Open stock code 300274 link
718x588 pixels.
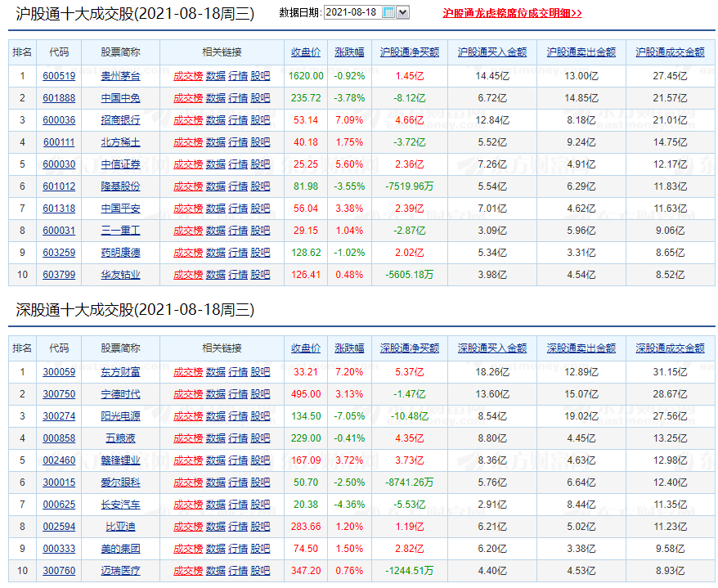click(59, 416)
